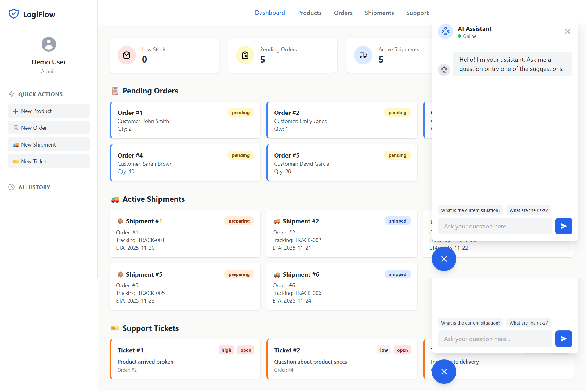Switch to the Products tab

pos(309,13)
